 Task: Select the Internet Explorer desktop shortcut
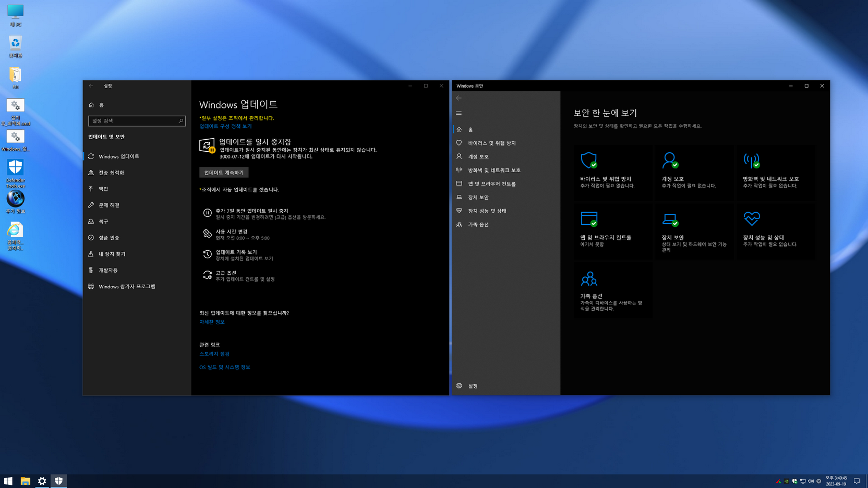[15, 236]
